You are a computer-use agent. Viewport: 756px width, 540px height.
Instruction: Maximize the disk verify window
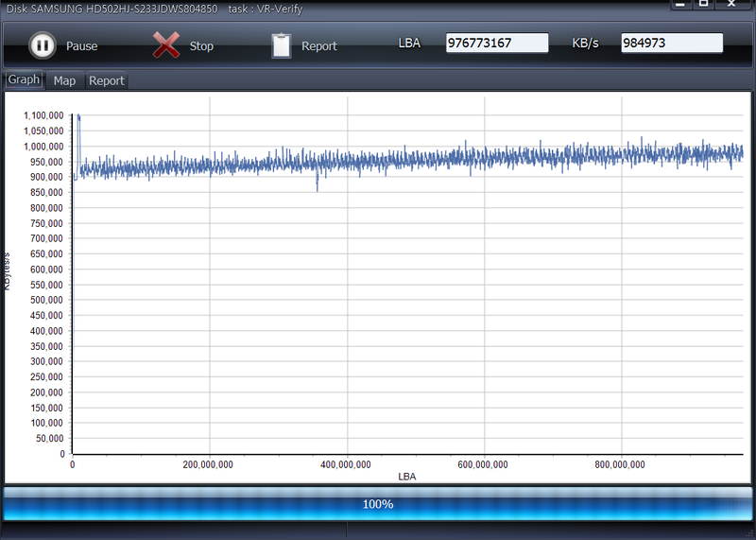[705, 4]
